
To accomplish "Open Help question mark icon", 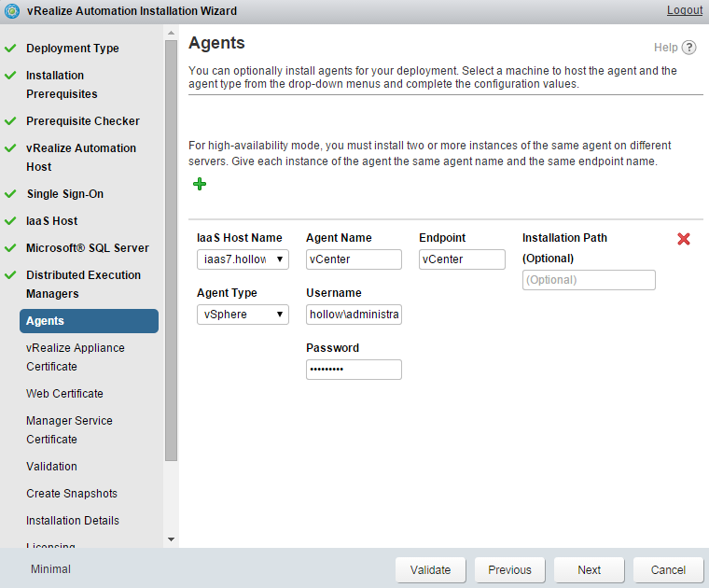I will 689,48.
